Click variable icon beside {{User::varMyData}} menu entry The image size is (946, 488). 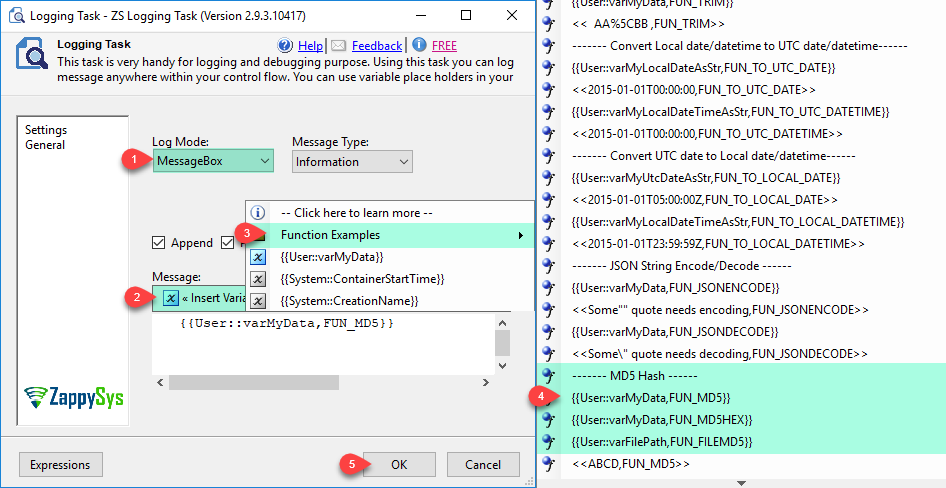tap(258, 257)
